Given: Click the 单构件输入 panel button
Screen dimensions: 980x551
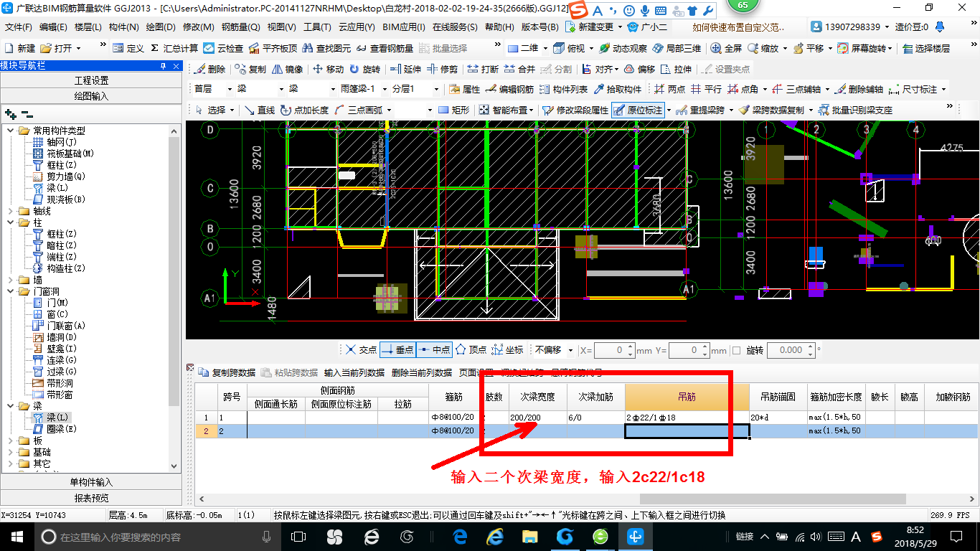Looking at the screenshot, I should tap(91, 482).
